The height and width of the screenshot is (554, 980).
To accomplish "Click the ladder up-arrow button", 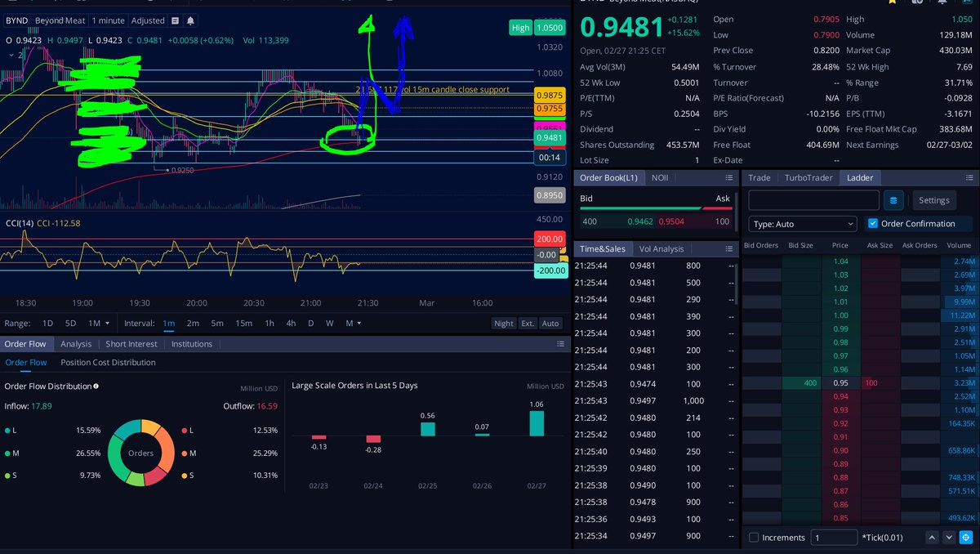I will click(x=932, y=538).
